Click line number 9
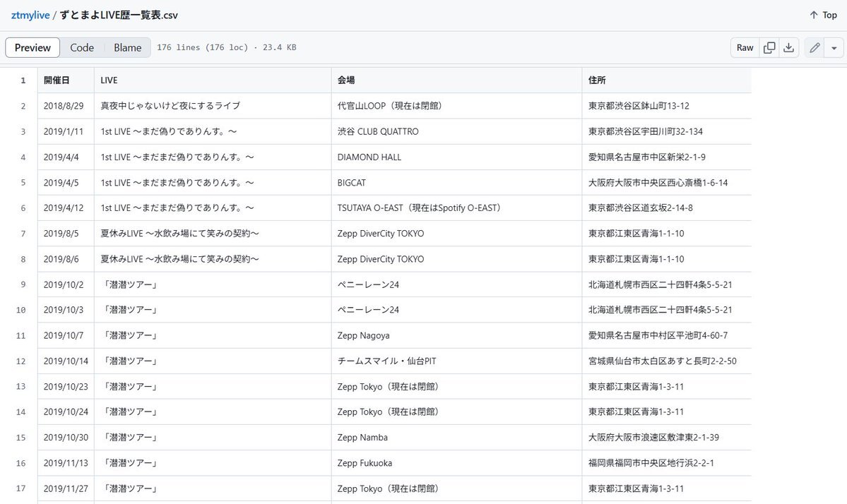The height and width of the screenshot is (504, 847). tap(23, 284)
